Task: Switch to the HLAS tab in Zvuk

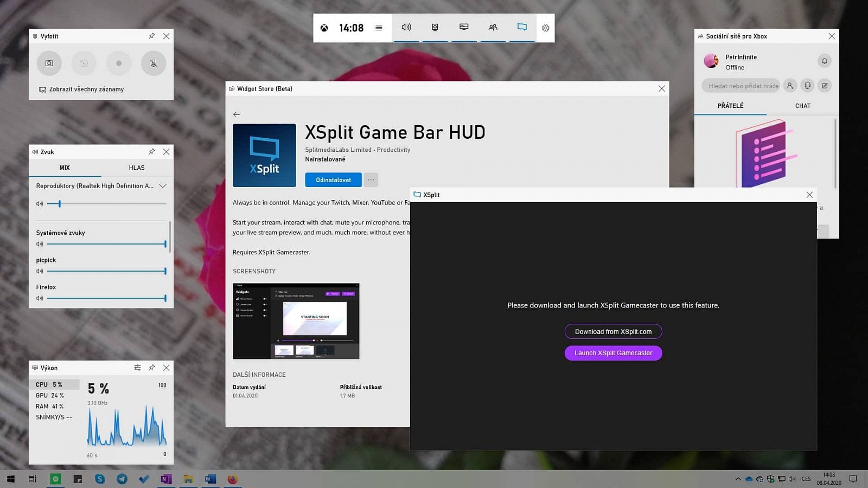Action: coord(137,168)
